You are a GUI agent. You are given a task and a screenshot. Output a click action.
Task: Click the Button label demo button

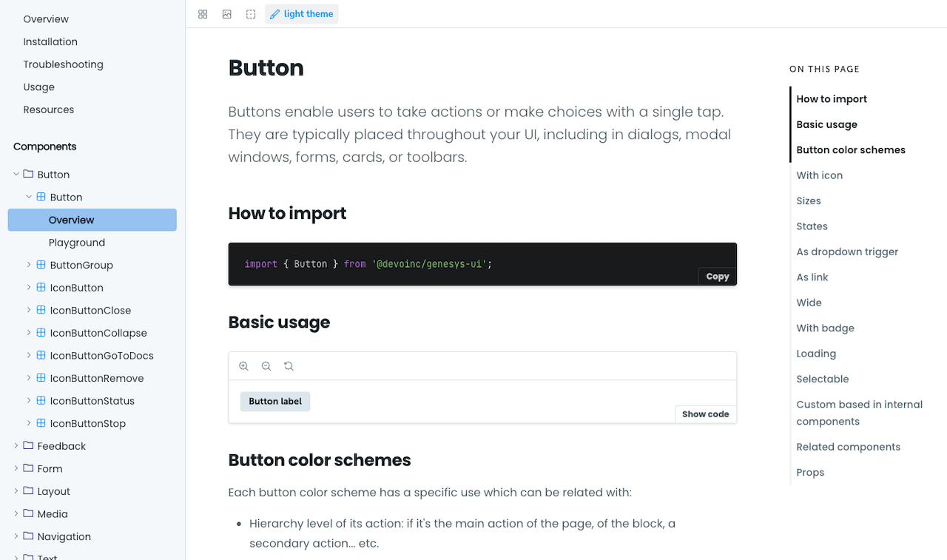274,400
